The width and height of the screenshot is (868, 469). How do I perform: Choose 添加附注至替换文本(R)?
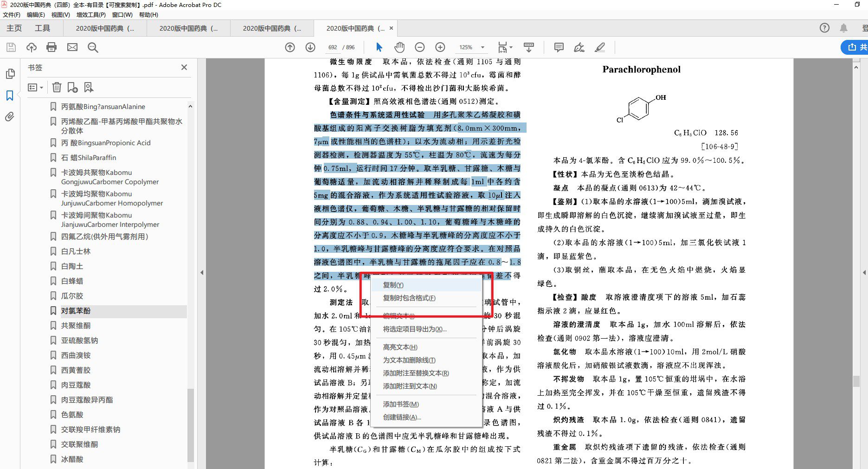click(x=426, y=373)
